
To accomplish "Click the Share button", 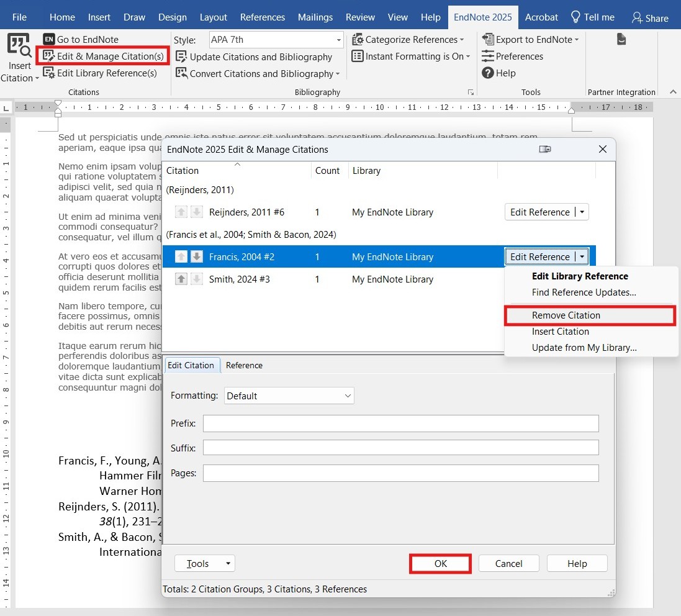I will [x=650, y=18].
